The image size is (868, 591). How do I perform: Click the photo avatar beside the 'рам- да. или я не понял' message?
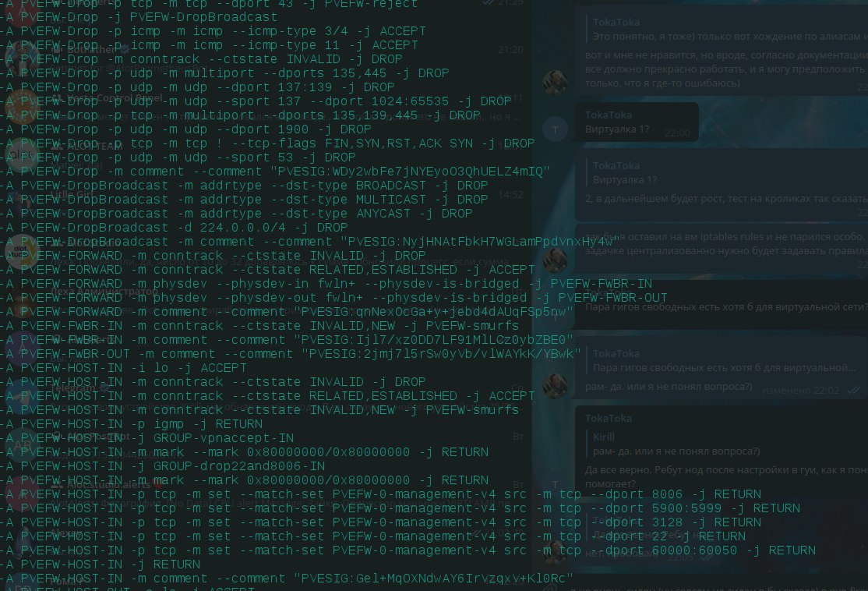pyautogui.click(x=556, y=386)
